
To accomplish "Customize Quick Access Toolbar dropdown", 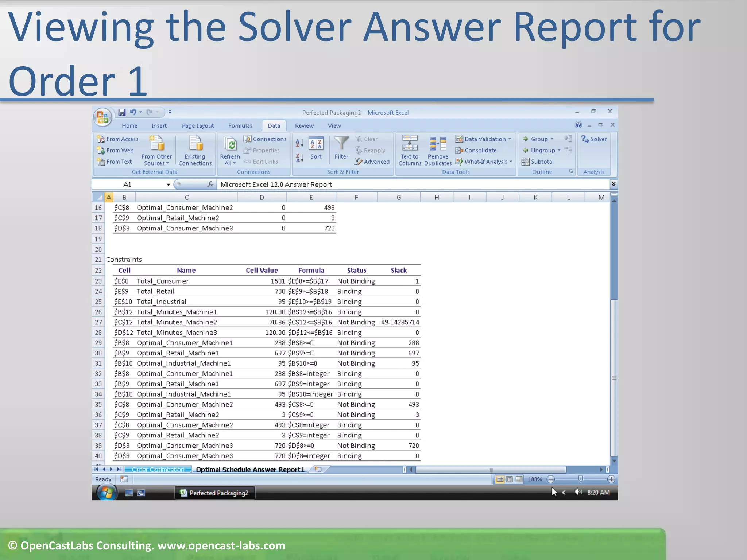I will (x=170, y=112).
